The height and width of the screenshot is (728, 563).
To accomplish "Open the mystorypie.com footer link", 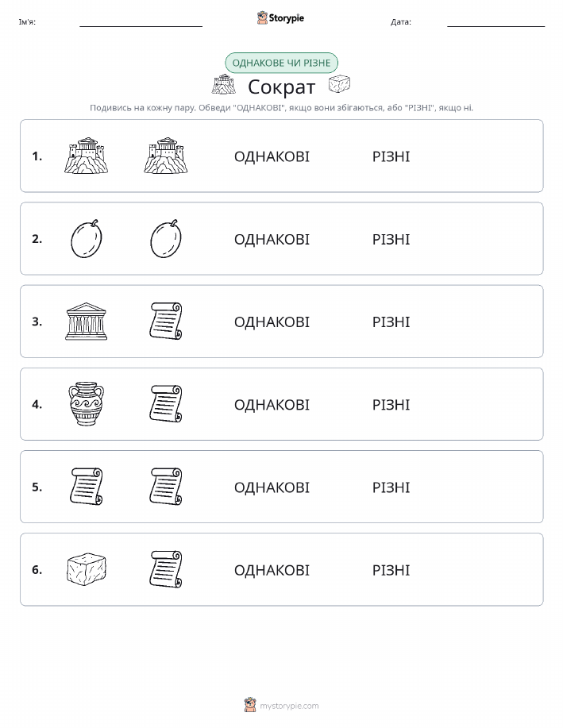I will coord(281,705).
